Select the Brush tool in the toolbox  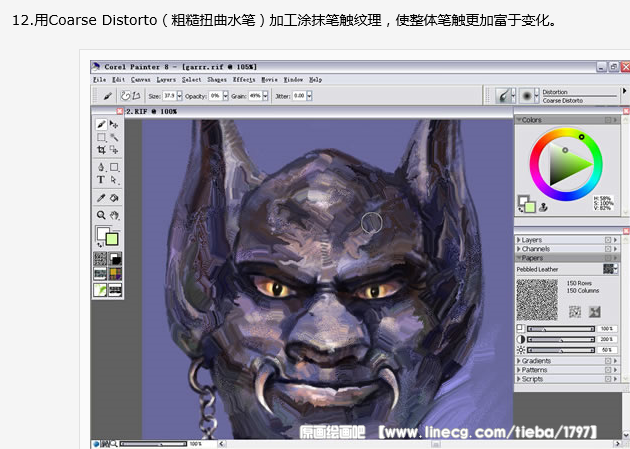101,124
